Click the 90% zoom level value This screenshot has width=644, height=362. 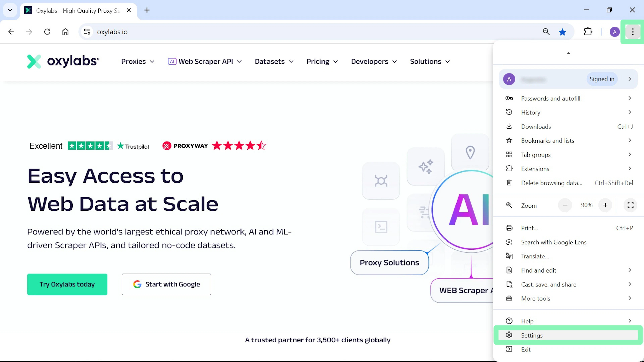click(x=586, y=205)
